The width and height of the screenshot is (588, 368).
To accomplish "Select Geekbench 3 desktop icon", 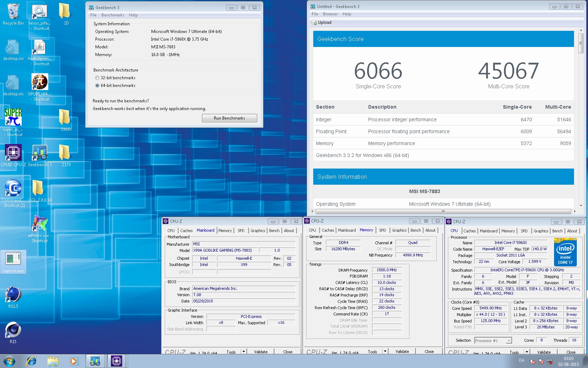I will tap(40, 155).
